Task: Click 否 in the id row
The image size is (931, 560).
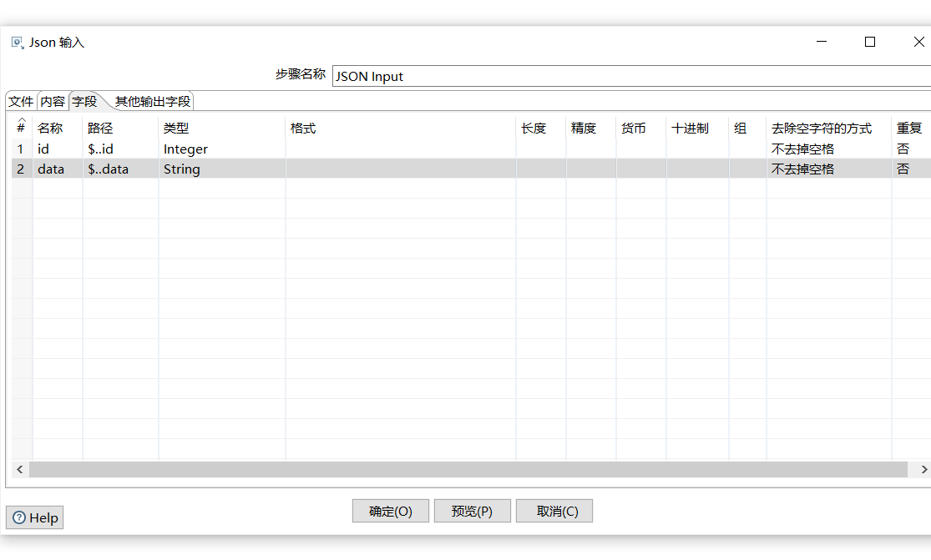Action: tap(911, 149)
